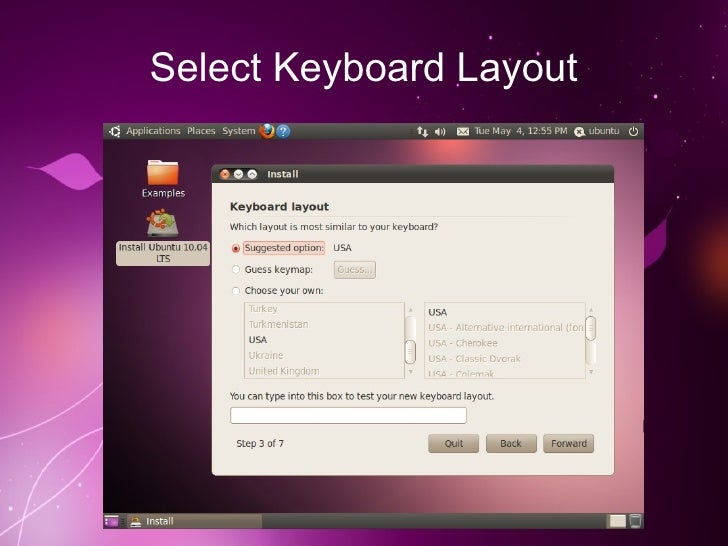Select USA - Colemak variant
Screen dimensions: 728x546
(505, 373)
